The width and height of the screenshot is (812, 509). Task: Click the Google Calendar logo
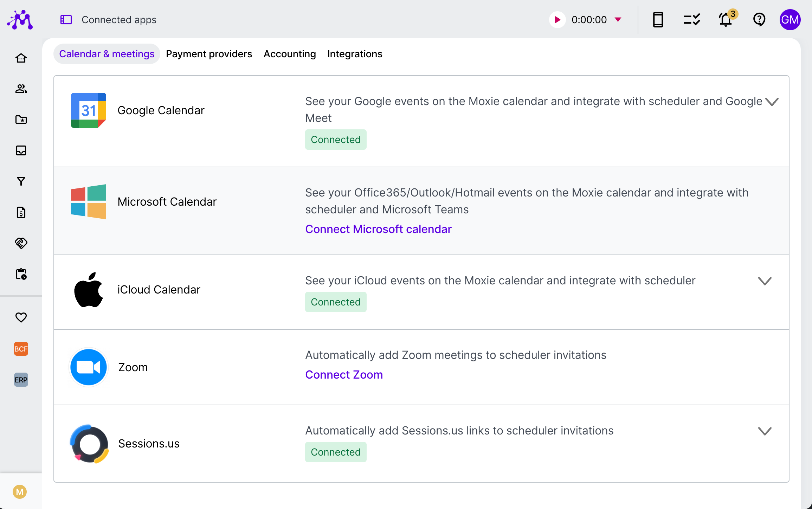pyautogui.click(x=89, y=110)
